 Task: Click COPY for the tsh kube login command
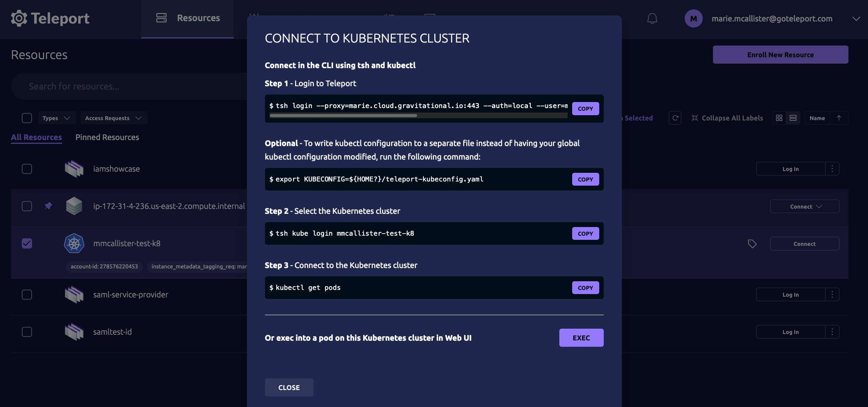pos(585,233)
